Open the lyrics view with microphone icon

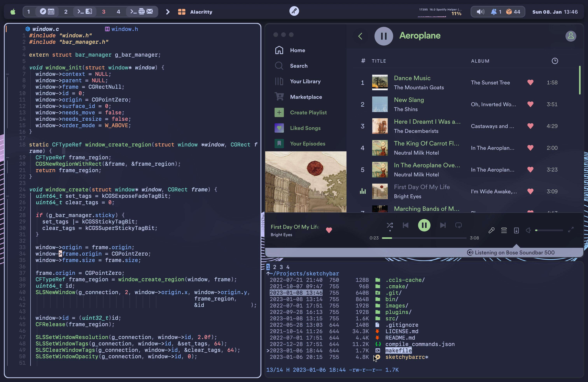(491, 230)
